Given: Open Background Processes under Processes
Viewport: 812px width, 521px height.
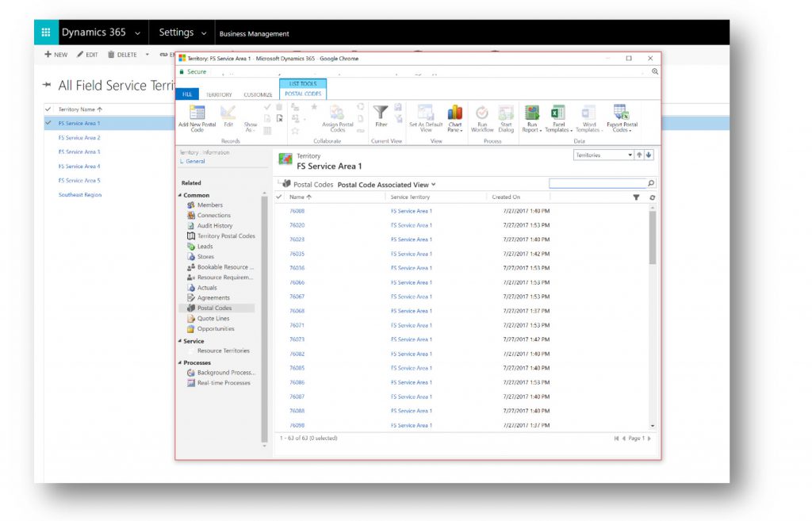Looking at the screenshot, I should coord(226,373).
